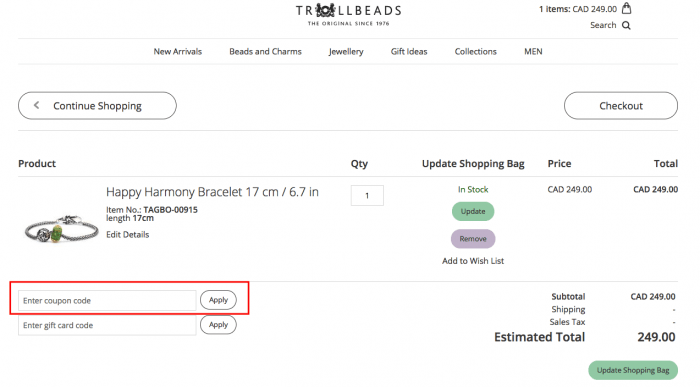Focus the quantity input field
The height and width of the screenshot is (387, 700).
367,196
